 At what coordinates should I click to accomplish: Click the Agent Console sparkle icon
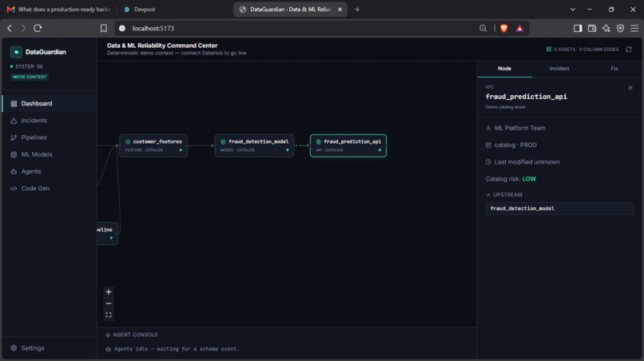tap(108, 335)
